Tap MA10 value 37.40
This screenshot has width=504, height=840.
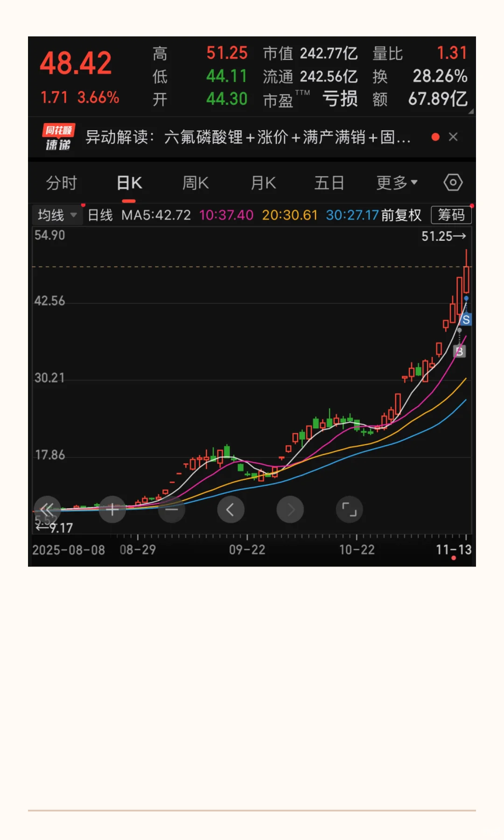(x=226, y=215)
